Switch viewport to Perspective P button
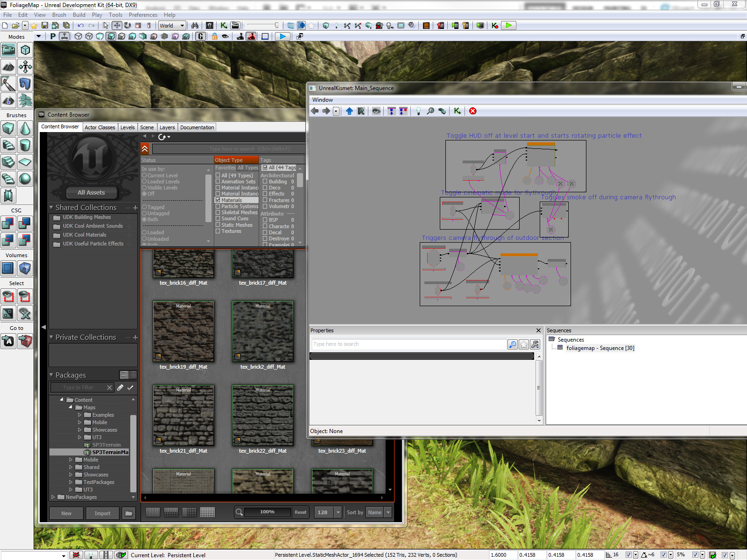Screen dimensions: 747x560 53,36
